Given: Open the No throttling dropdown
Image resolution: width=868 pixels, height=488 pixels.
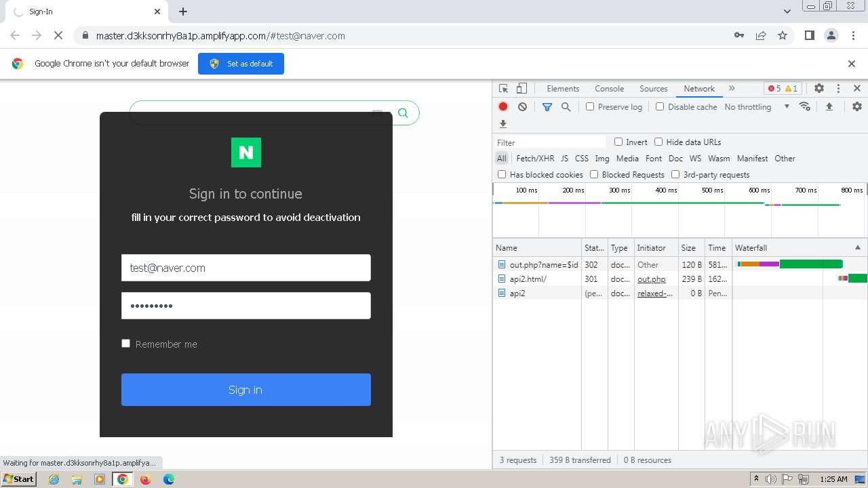Looking at the screenshot, I should [x=757, y=106].
